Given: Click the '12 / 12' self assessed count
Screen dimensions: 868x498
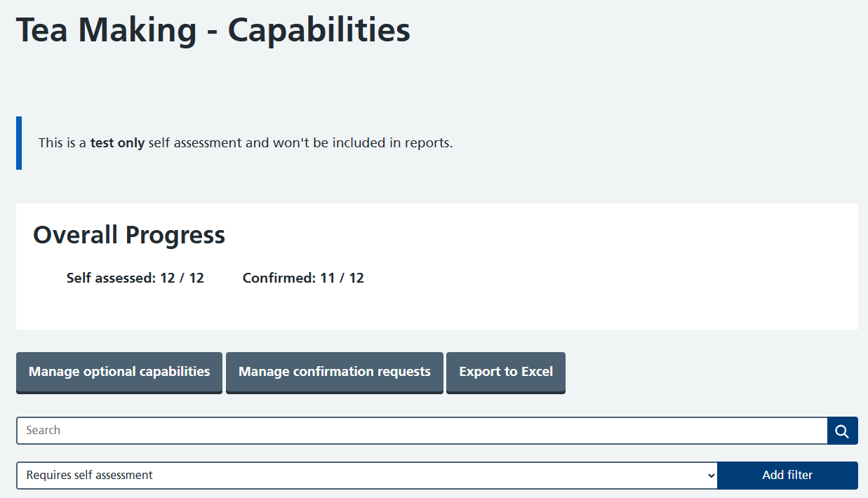Looking at the screenshot, I should pos(182,278).
